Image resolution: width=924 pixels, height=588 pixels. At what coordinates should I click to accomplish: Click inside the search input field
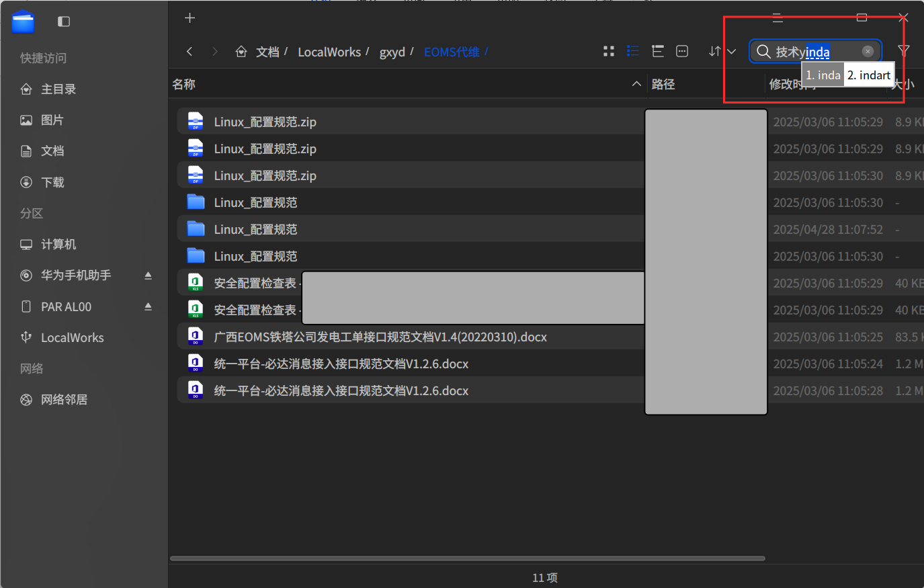(x=816, y=52)
